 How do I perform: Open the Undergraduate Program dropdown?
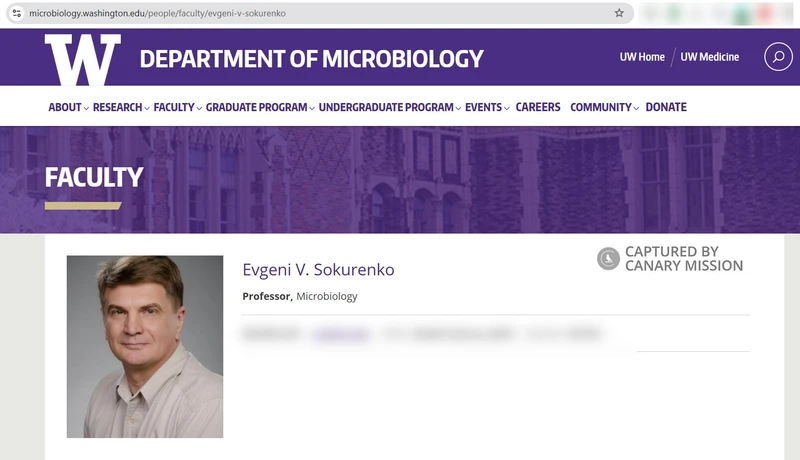390,107
